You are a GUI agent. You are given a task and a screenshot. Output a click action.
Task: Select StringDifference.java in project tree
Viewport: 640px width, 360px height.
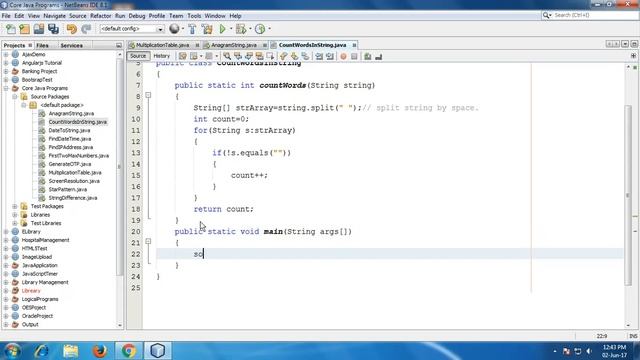[73, 198]
